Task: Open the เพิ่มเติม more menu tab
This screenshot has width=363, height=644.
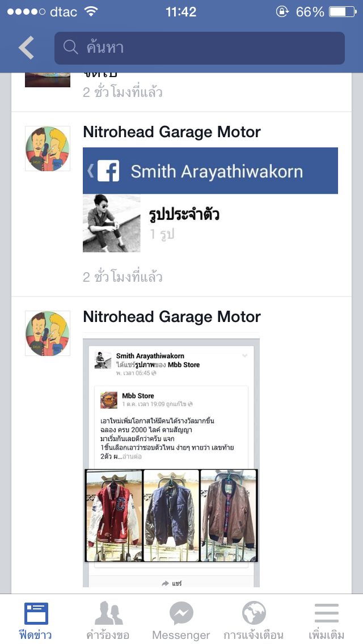Action: pos(326,621)
